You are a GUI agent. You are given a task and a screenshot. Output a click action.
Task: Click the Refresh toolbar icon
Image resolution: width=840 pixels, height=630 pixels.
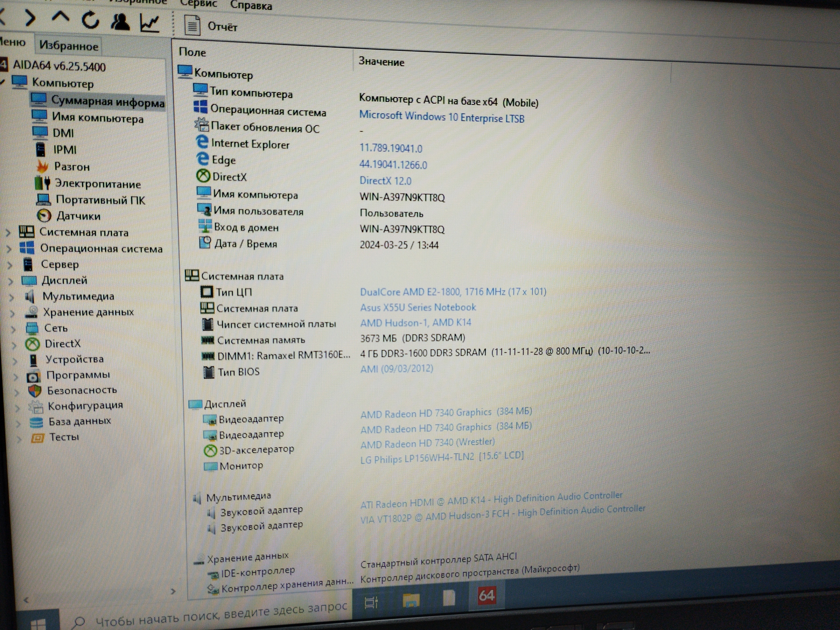[90, 20]
